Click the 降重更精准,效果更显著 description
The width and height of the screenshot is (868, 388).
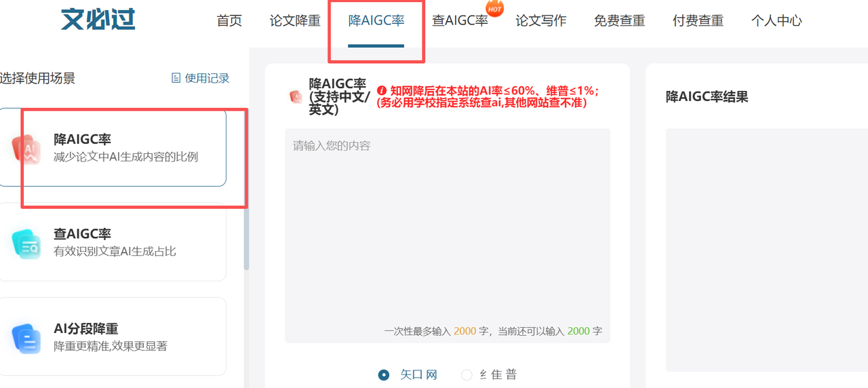111,346
